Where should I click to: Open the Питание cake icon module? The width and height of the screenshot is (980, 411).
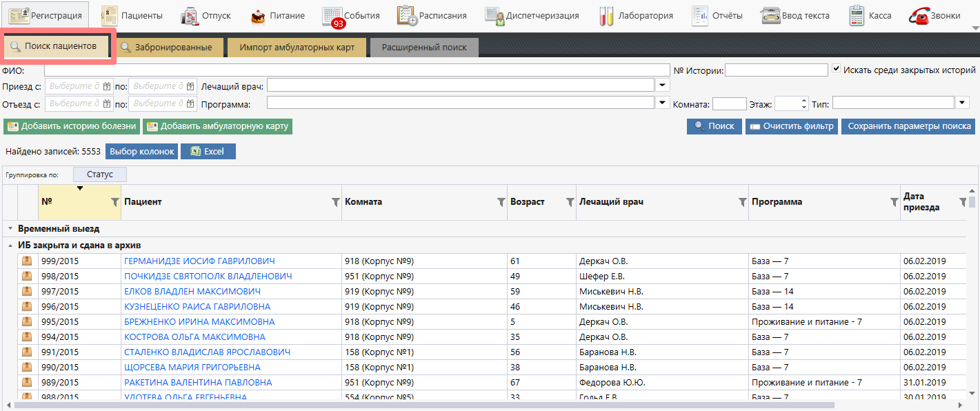[x=275, y=15]
